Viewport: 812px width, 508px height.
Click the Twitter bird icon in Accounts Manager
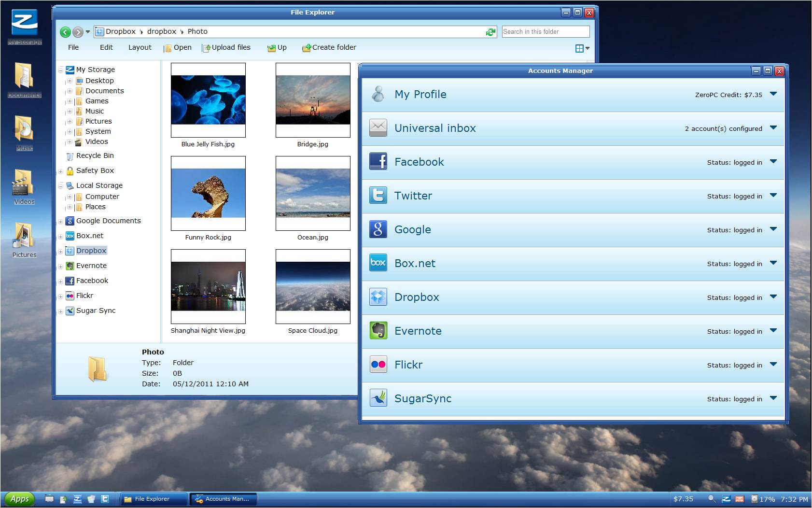click(x=378, y=196)
